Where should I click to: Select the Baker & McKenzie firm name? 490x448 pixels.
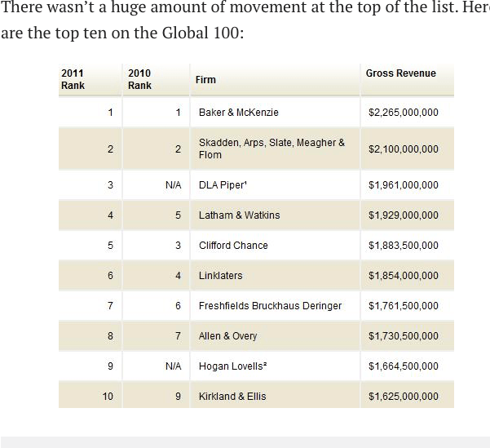point(238,113)
